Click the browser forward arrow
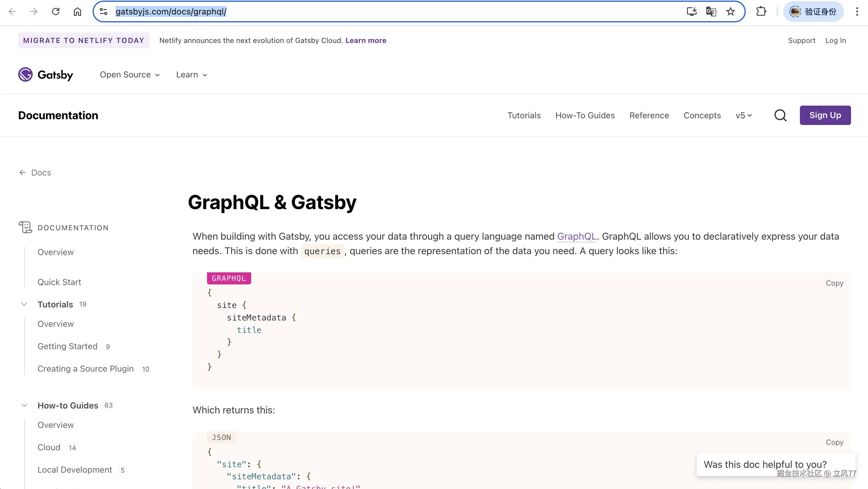The image size is (868, 489). [x=34, y=12]
